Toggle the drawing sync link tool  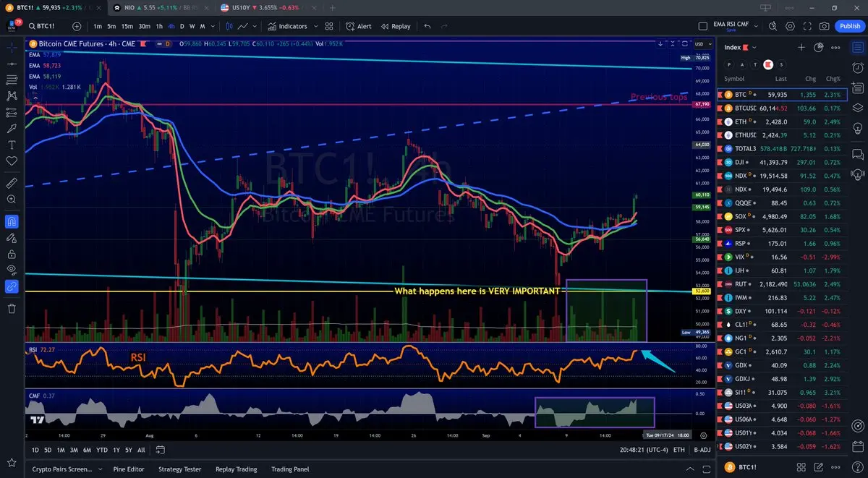coord(12,287)
